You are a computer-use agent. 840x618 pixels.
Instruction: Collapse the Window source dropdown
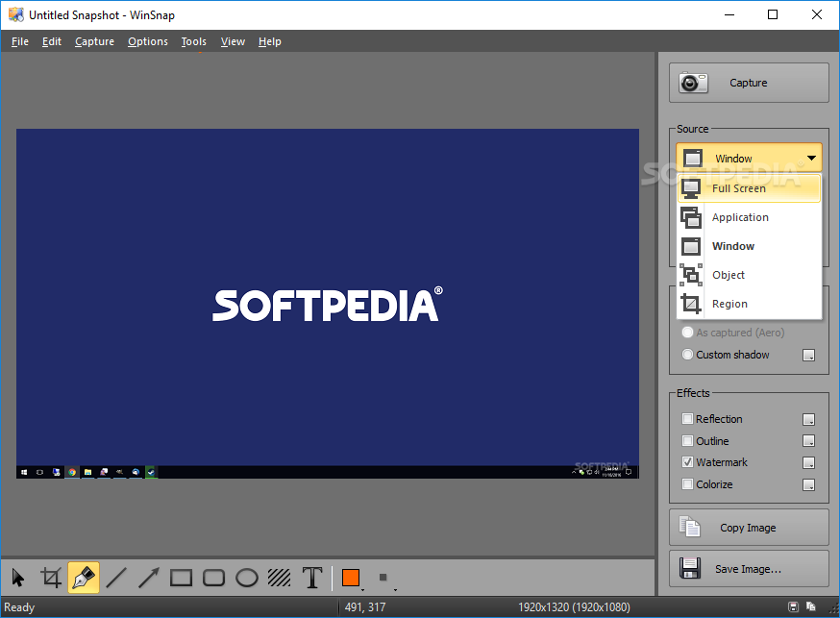[749, 158]
